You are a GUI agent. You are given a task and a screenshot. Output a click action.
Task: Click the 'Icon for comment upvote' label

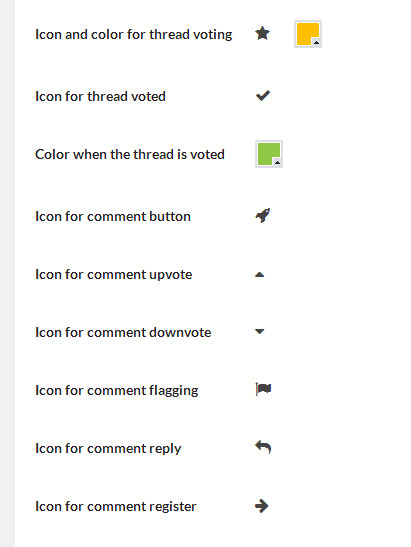click(x=114, y=275)
